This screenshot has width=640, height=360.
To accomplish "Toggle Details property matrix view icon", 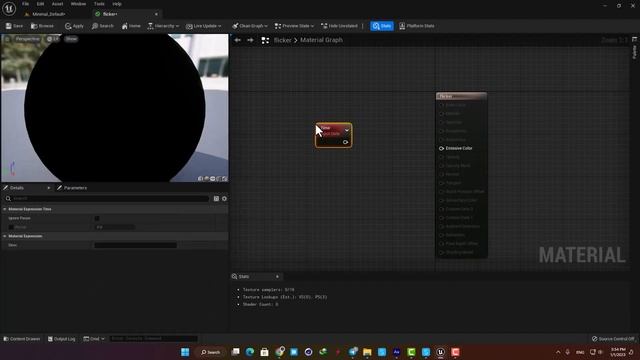I will (x=216, y=198).
